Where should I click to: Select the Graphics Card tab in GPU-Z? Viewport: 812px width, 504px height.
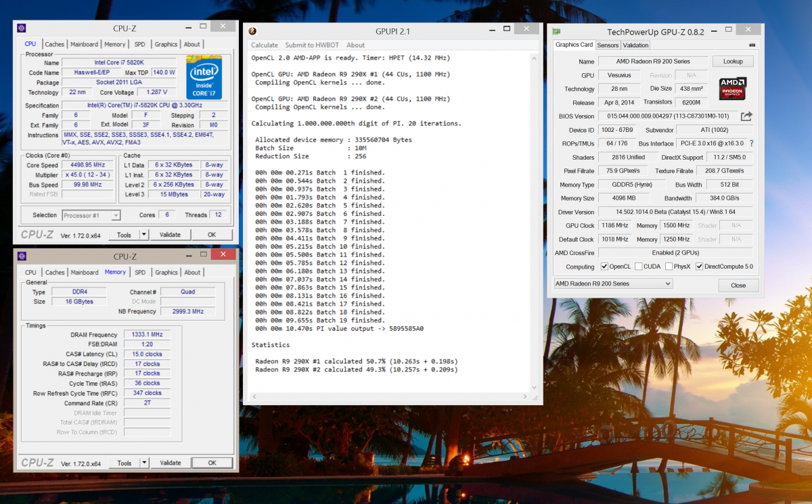[574, 45]
